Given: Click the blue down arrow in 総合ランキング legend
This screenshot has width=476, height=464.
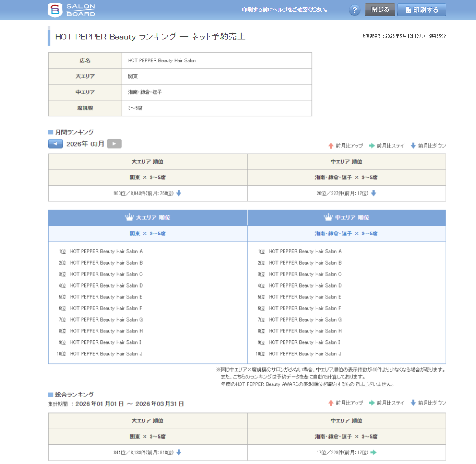Looking at the screenshot, I should coord(413,403).
